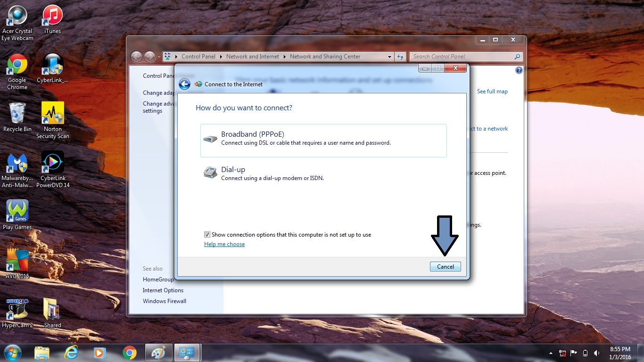
Task: Select the Google Chrome desktop icon
Action: 17,72
